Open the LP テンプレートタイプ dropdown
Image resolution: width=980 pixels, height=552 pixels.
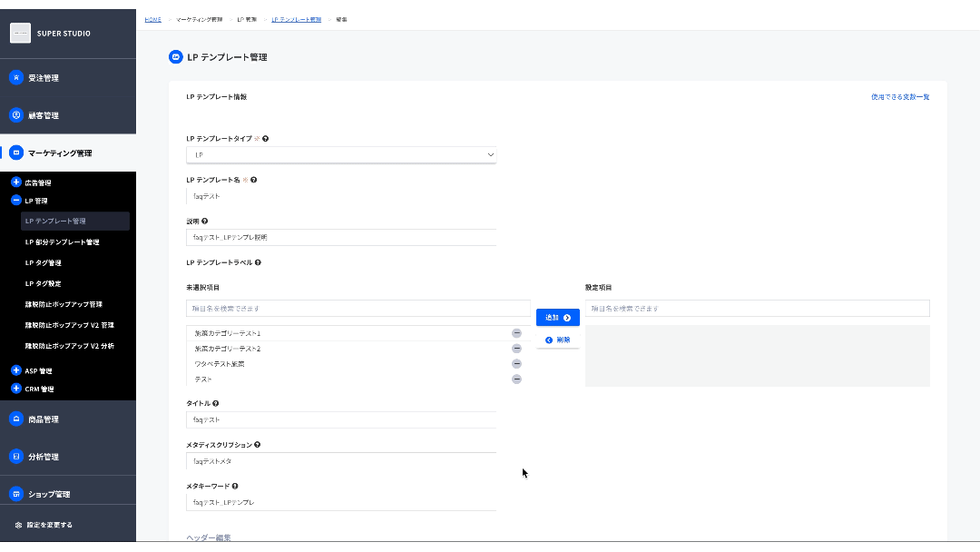[x=341, y=154]
